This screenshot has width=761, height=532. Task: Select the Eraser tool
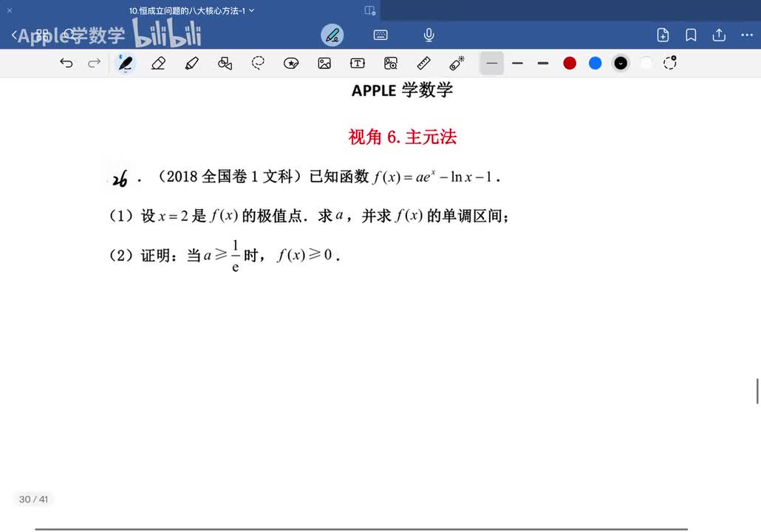pyautogui.click(x=159, y=63)
